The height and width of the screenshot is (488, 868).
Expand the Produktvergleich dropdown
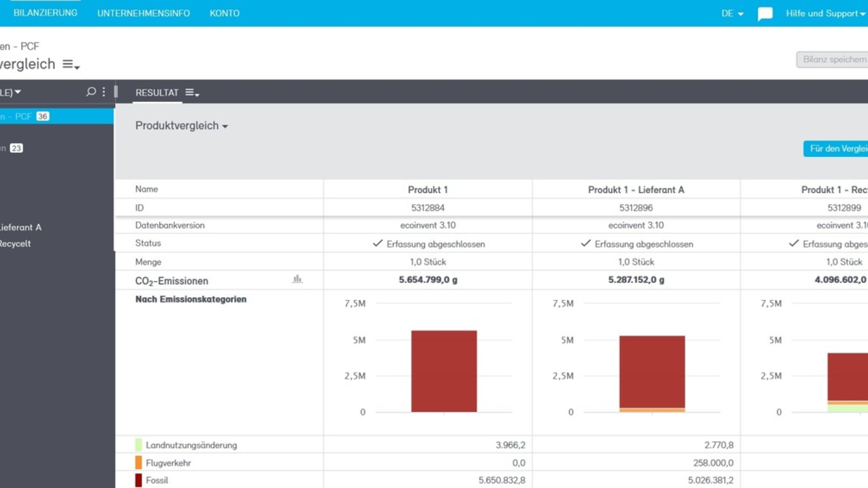point(182,126)
